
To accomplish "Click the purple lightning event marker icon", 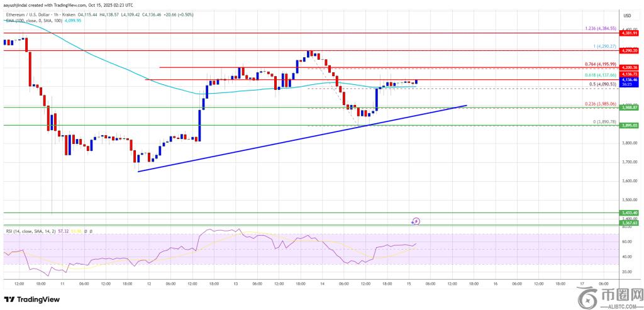I will (416, 221).
